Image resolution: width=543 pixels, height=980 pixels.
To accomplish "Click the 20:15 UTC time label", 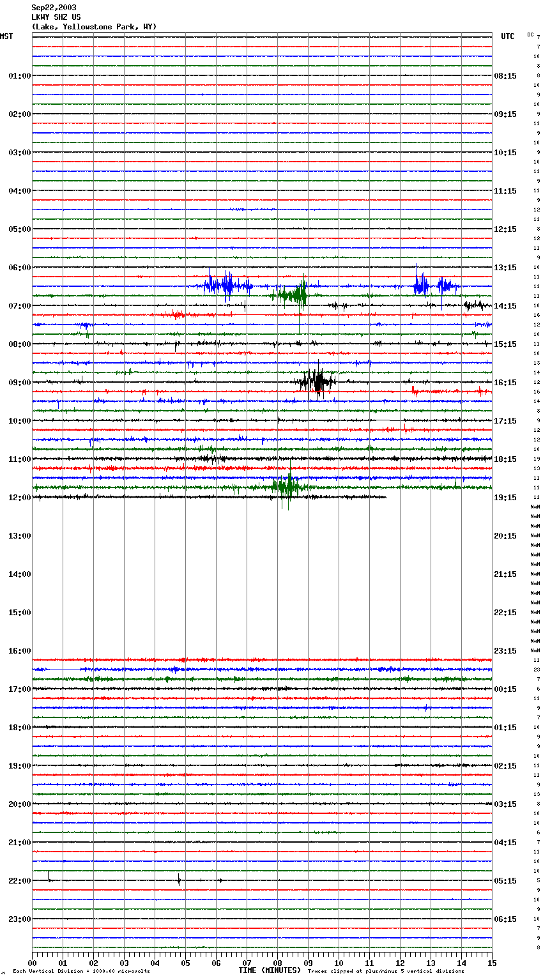I will point(505,536).
